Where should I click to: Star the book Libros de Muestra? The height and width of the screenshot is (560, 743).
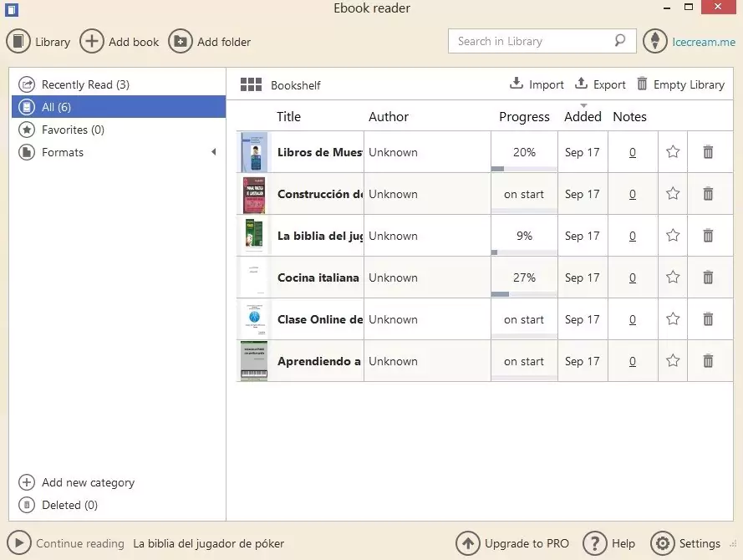point(672,152)
